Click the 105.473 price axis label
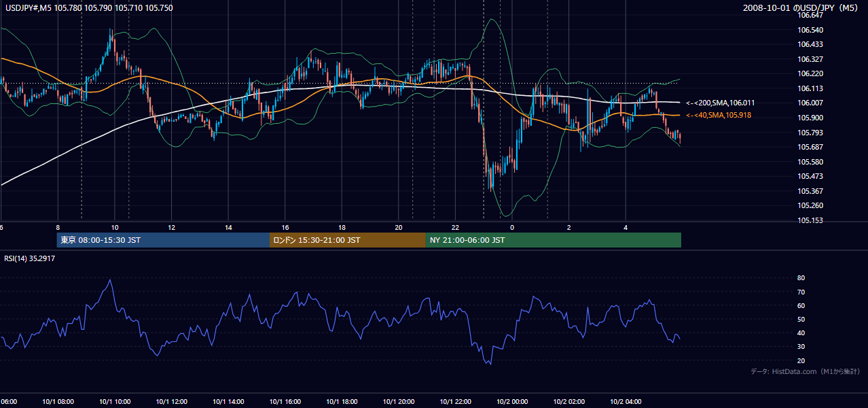 tap(811, 176)
